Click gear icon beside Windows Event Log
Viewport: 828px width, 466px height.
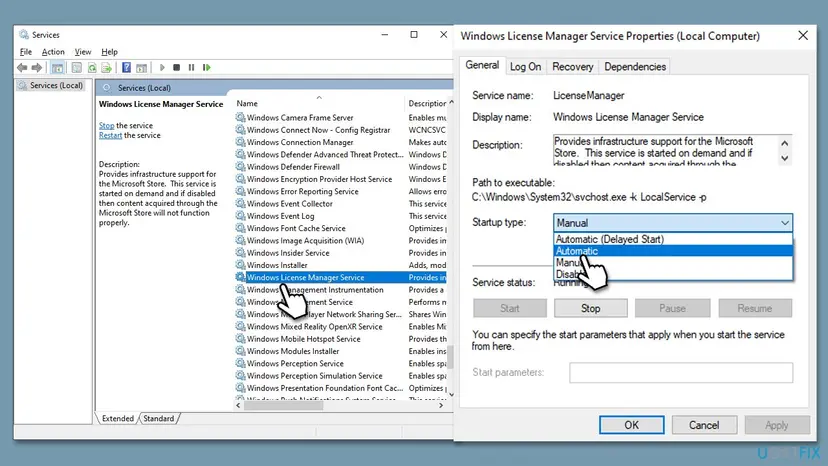click(x=240, y=216)
